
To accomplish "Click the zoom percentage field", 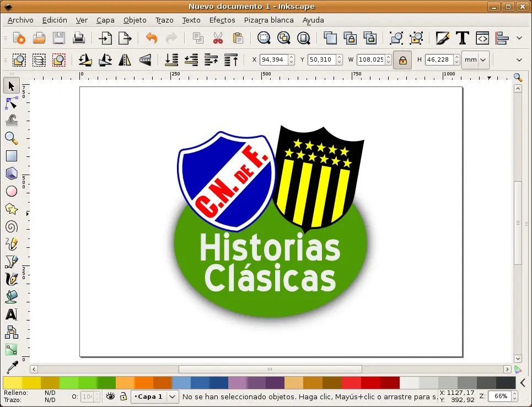I will [x=501, y=396].
